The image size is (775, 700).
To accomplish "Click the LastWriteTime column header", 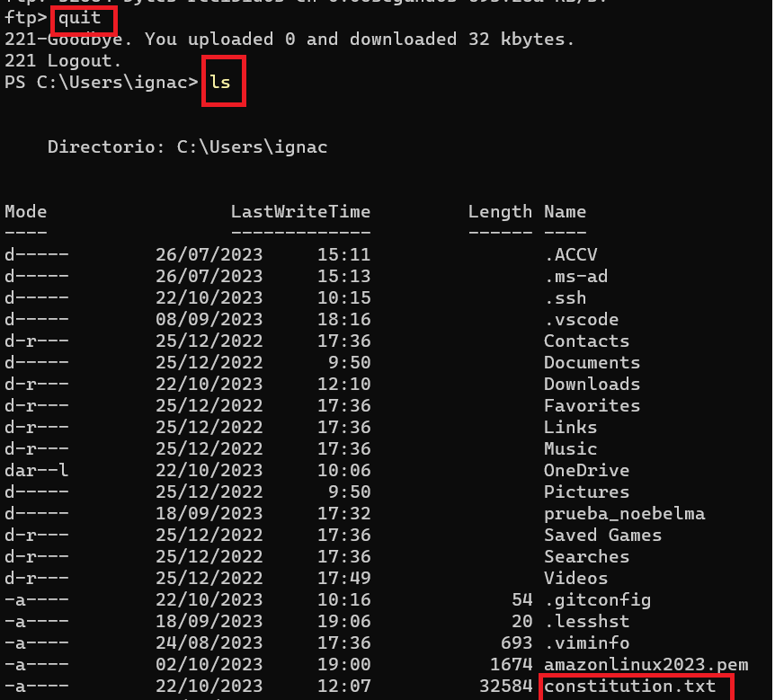I will pyautogui.click(x=300, y=212).
